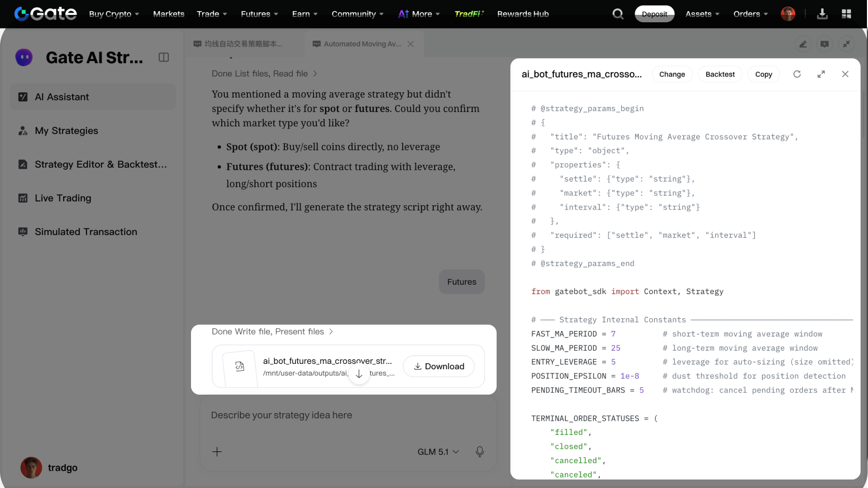Click the tradgo username in the sidebar
Image resolution: width=868 pixels, height=488 pixels.
pos(63,468)
